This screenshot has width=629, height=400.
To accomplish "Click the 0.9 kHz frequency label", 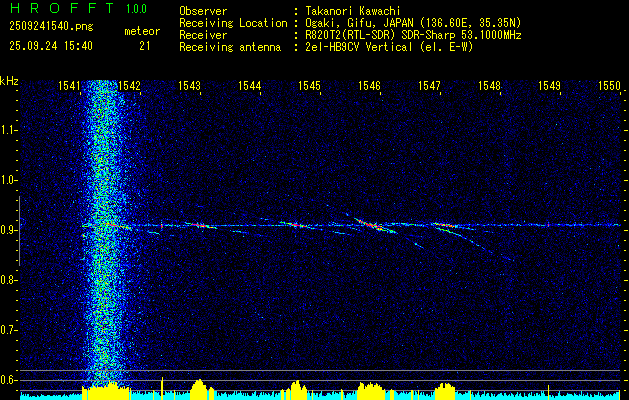I will 8,230.
